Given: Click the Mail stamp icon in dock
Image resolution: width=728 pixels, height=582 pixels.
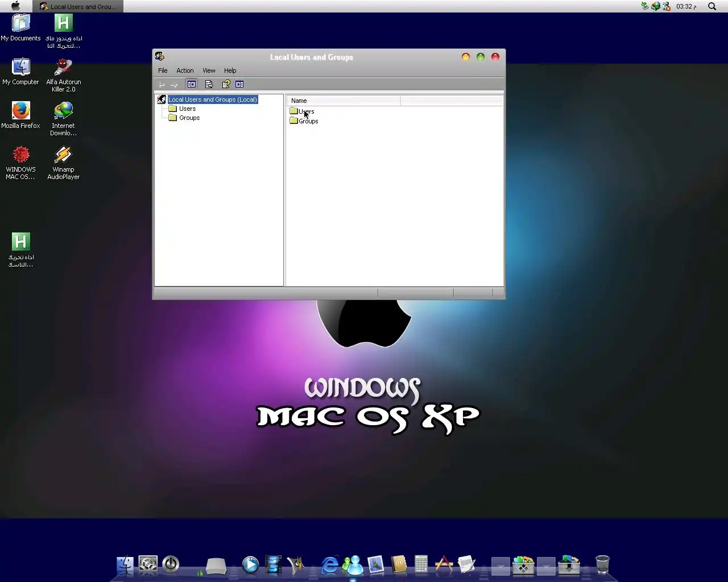Looking at the screenshot, I should (x=375, y=564).
